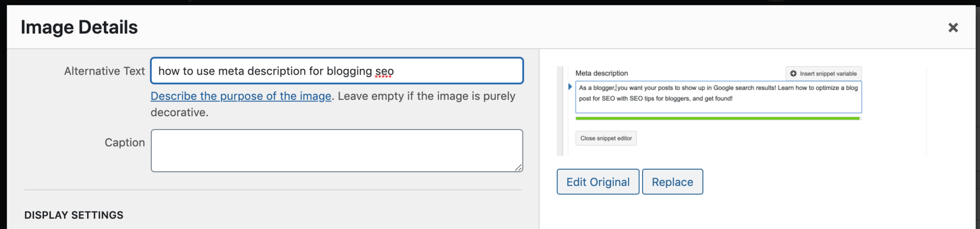Screen dimensions: 980x229
Task: Click the blue caret arrow beside meta description
Action: [570, 87]
